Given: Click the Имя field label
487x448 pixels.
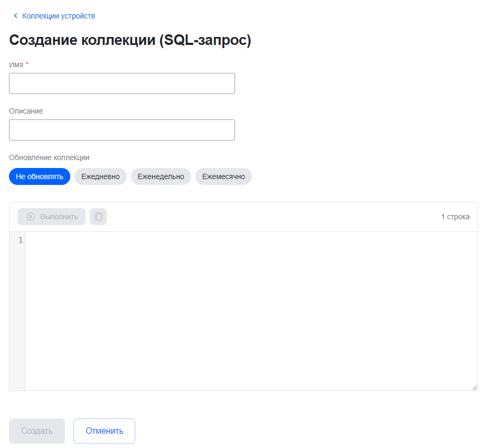Looking at the screenshot, I should (x=16, y=64).
